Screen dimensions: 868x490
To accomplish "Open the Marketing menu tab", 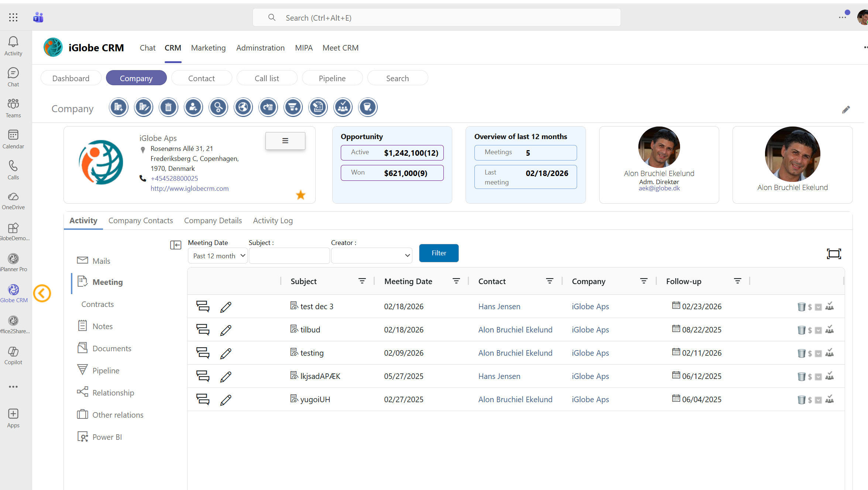I will point(208,48).
